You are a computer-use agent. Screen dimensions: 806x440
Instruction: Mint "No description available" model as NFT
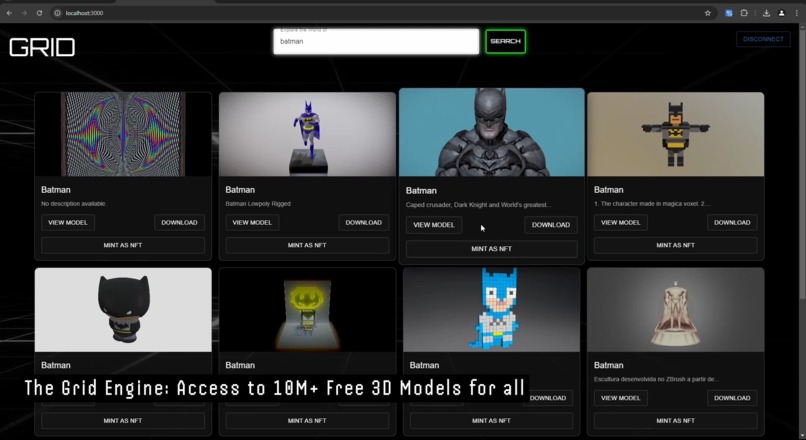click(x=123, y=245)
